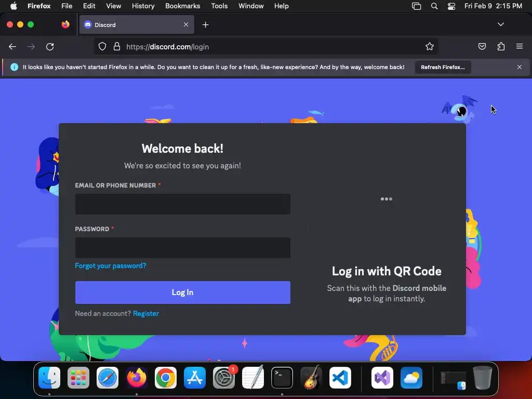
Task: Focus the Email or Phone Number field
Action: point(182,204)
